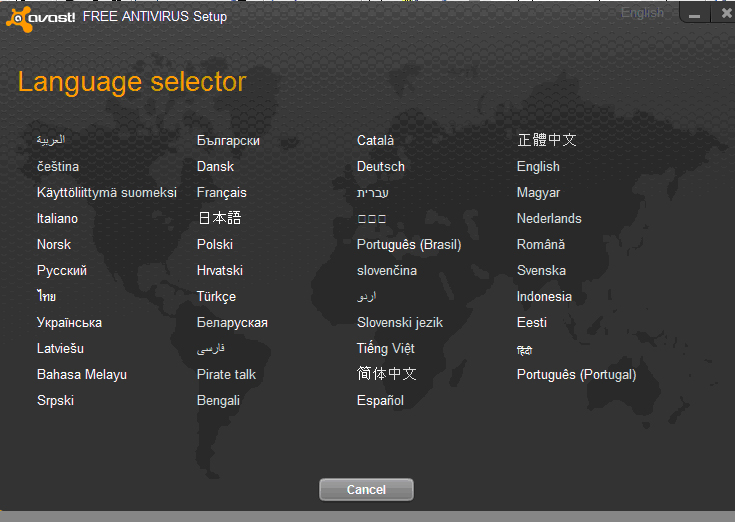The width and height of the screenshot is (735, 522).
Task: Cancel the language selection
Action: (366, 490)
